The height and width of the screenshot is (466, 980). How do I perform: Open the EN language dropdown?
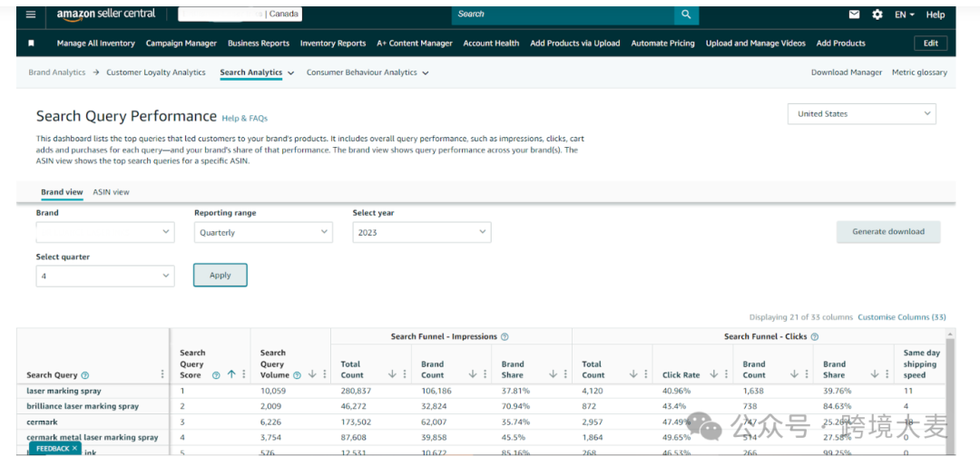point(905,15)
